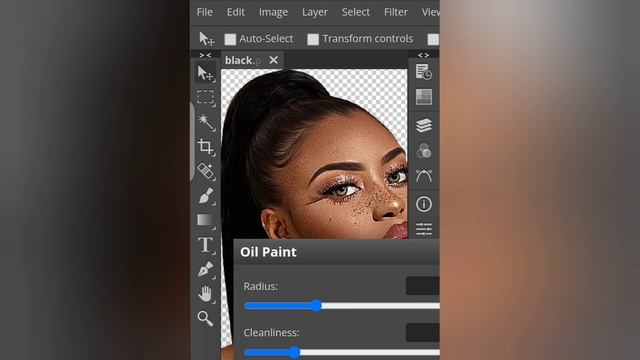Select the Spot Healing Brush tool

coord(205,171)
